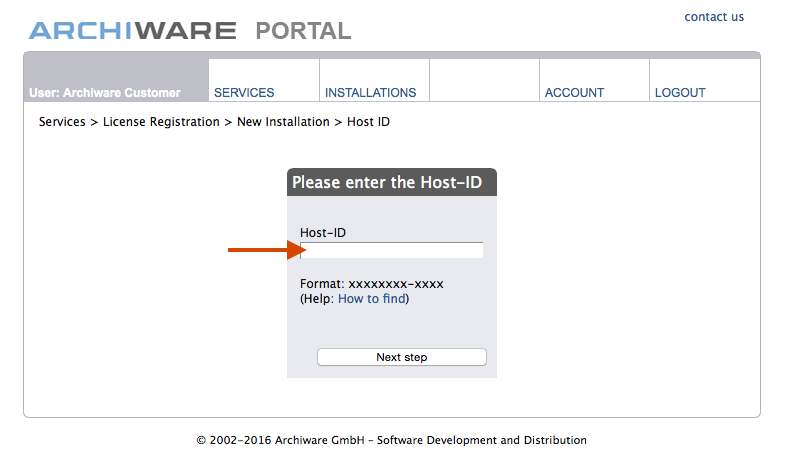Click LOGOUT in the navigation bar
This screenshot has width=786, height=463.
(680, 93)
